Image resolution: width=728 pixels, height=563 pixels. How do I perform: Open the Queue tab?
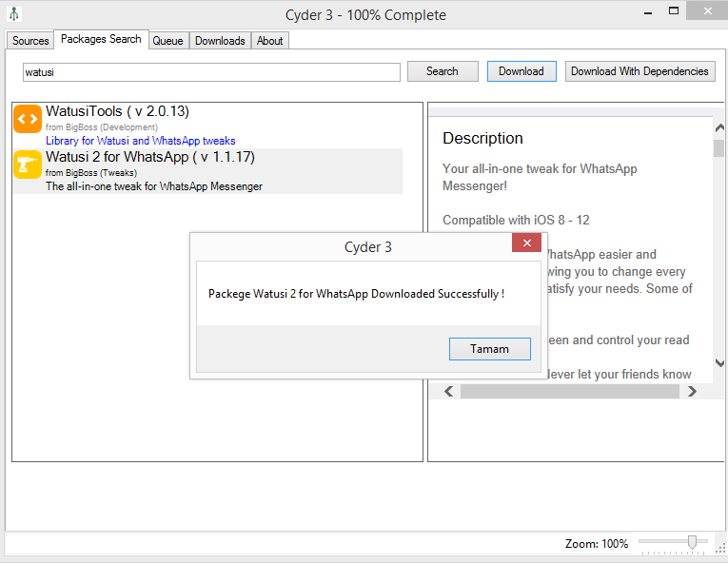[167, 41]
